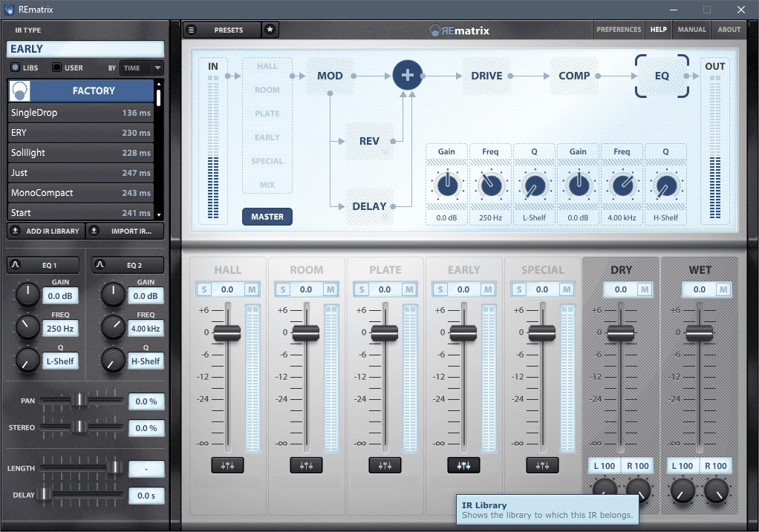This screenshot has width=759, height=532.
Task: Mute the DRY channel
Action: click(645, 289)
